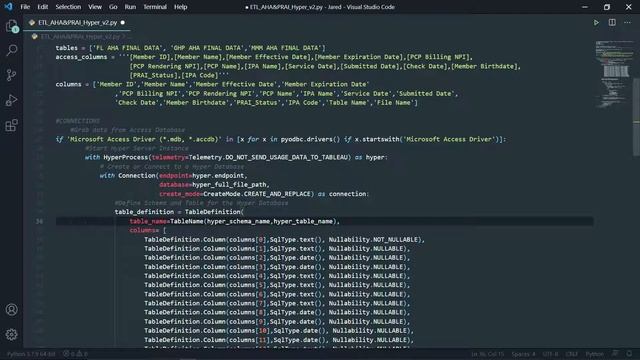Click the unsaved dot on the ETL_AHA&PRAI_Hyper_v2.py tab
The width and height of the screenshot is (640, 360).
pyautogui.click(x=122, y=22)
